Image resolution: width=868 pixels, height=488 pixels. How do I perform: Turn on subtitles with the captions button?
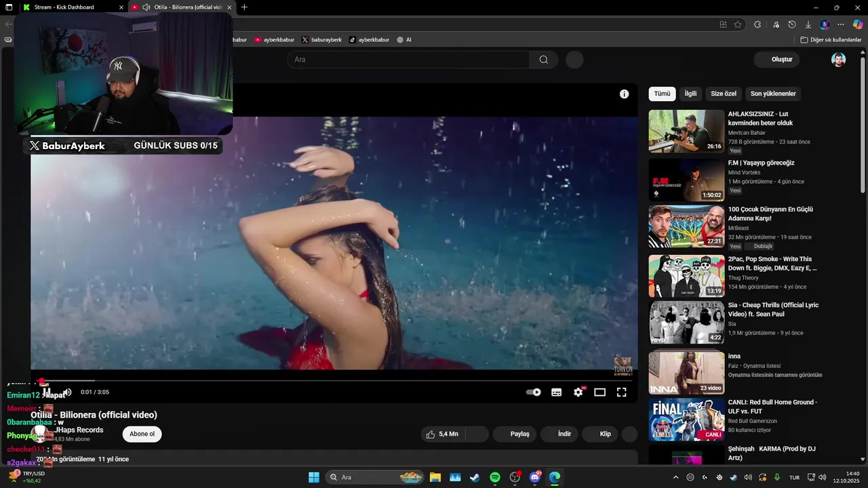(556, 392)
